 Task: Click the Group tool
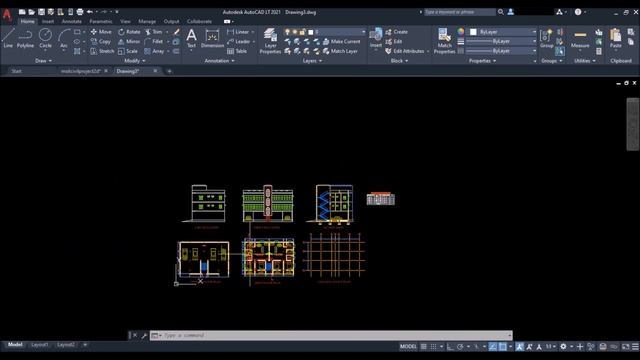tap(547, 38)
